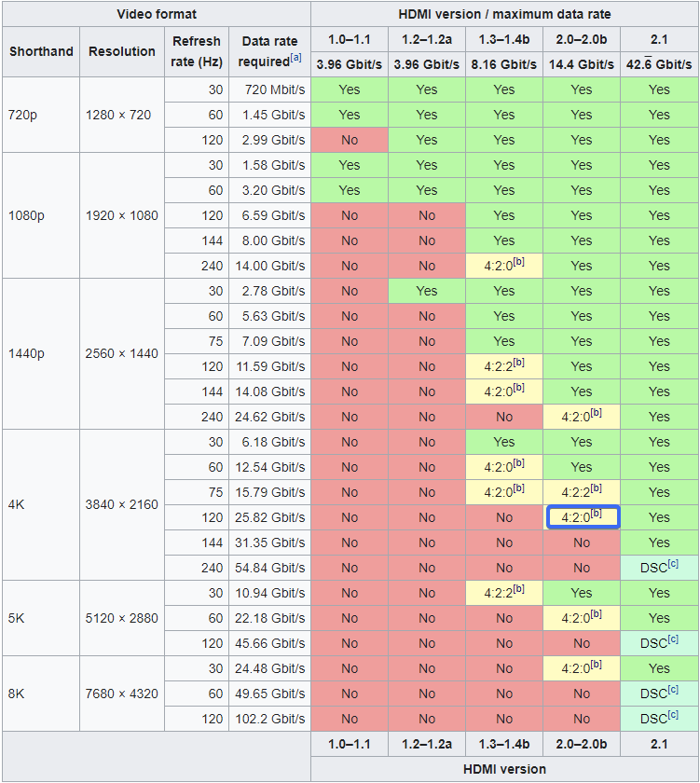Click the "Shorthand" column header
700x783 pixels.
pos(41,51)
